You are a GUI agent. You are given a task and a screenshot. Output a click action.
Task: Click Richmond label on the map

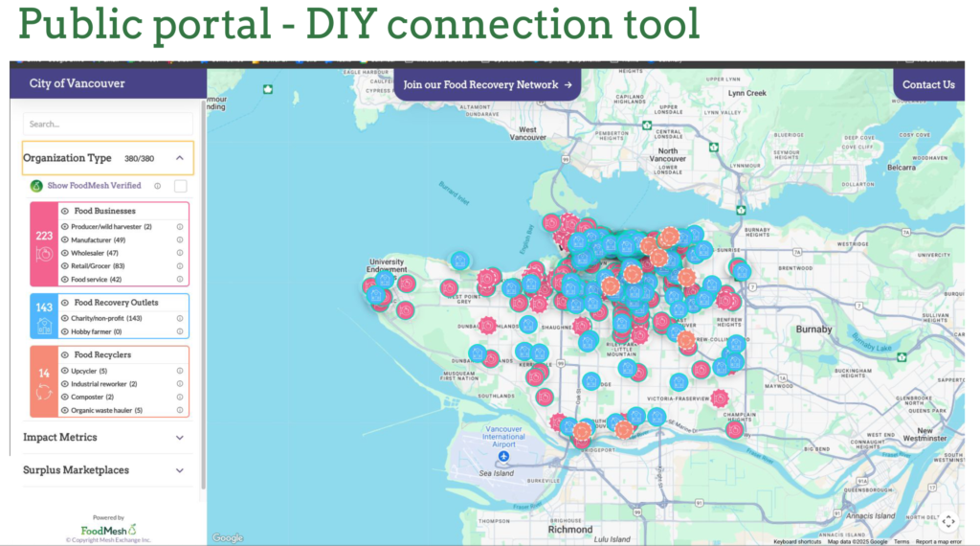pyautogui.click(x=570, y=529)
